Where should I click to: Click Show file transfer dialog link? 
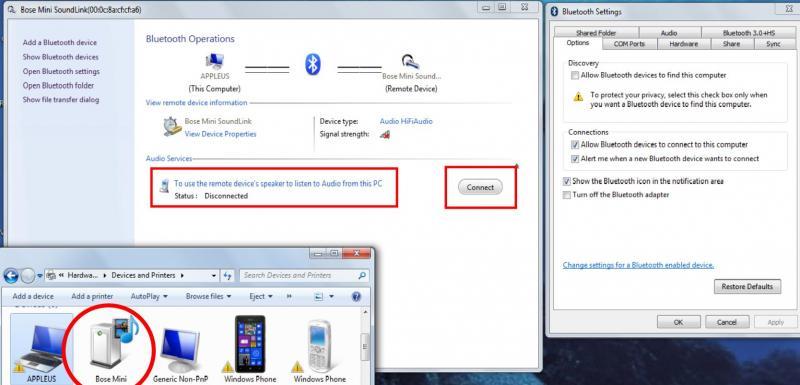point(61,100)
